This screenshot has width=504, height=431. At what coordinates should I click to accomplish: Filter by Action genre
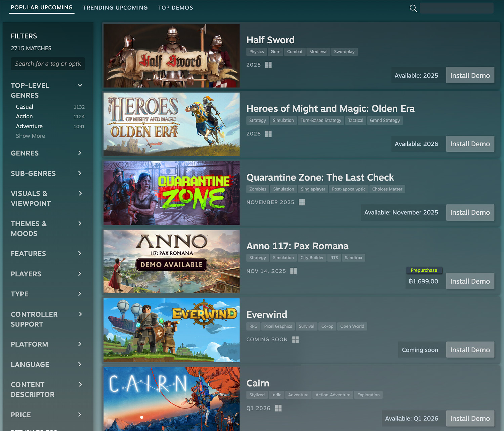coord(24,116)
